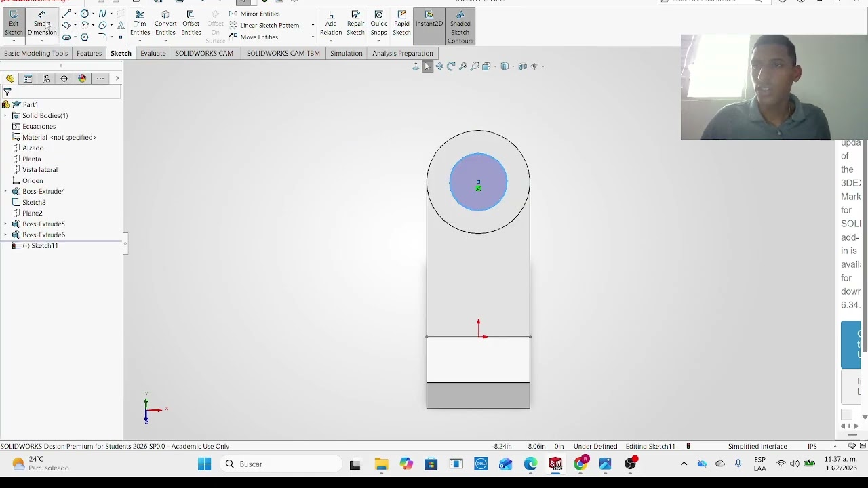Expand the manager pane right arrow
Screen dimensions: 868x488
point(117,79)
